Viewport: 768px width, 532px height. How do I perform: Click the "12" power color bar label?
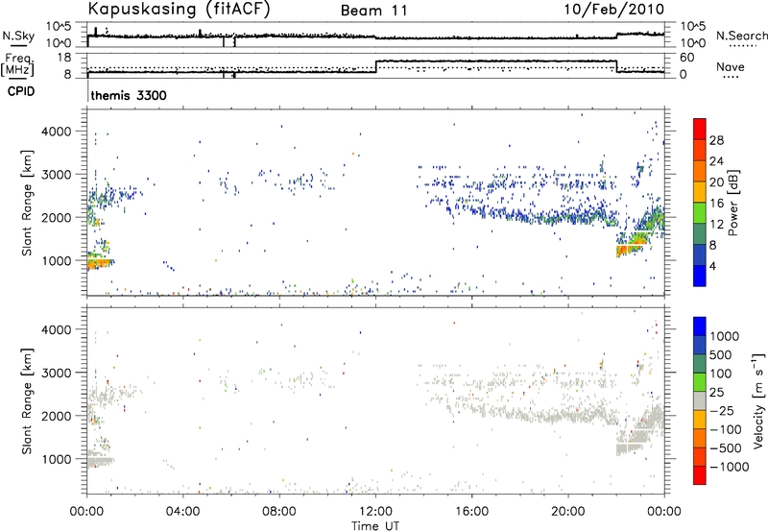(716, 225)
